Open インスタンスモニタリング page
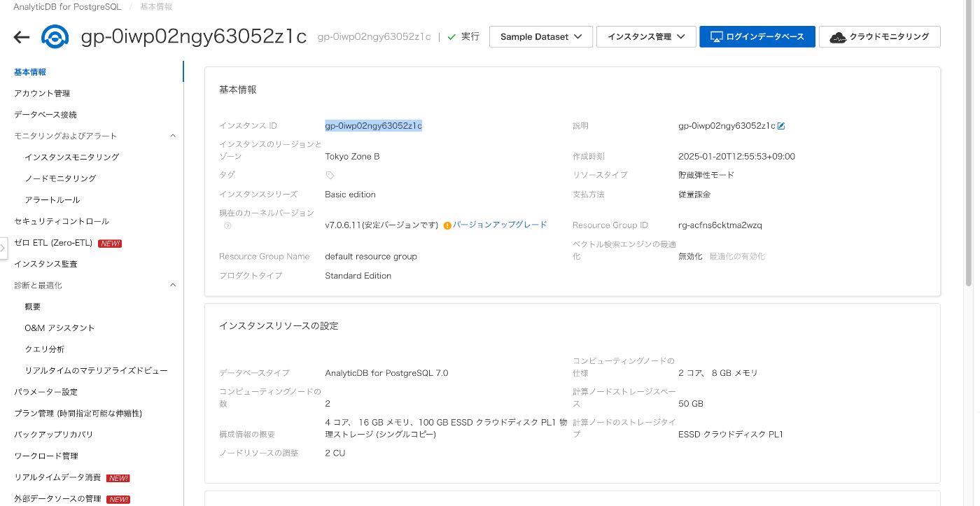The image size is (980, 506). (x=71, y=157)
